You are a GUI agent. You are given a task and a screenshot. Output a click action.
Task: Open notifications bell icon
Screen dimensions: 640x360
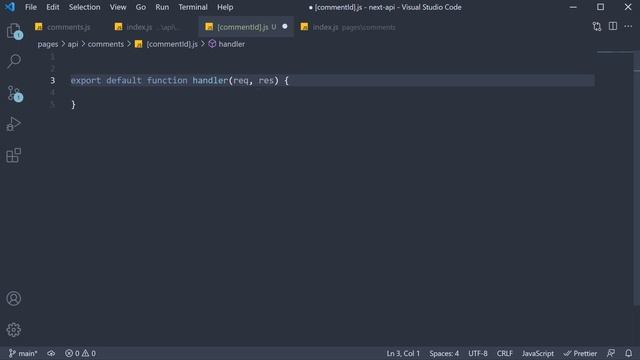coord(629,353)
